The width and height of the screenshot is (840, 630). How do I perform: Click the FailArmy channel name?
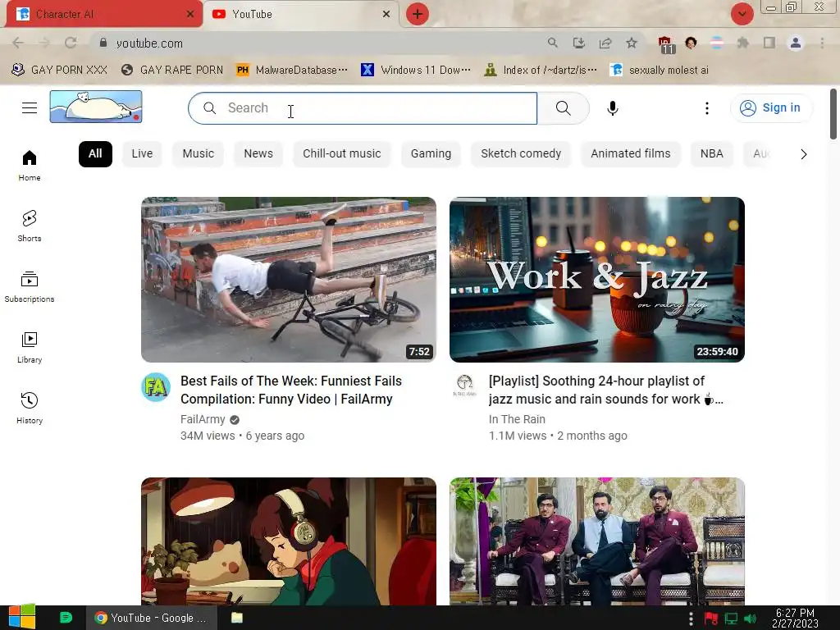(x=203, y=419)
